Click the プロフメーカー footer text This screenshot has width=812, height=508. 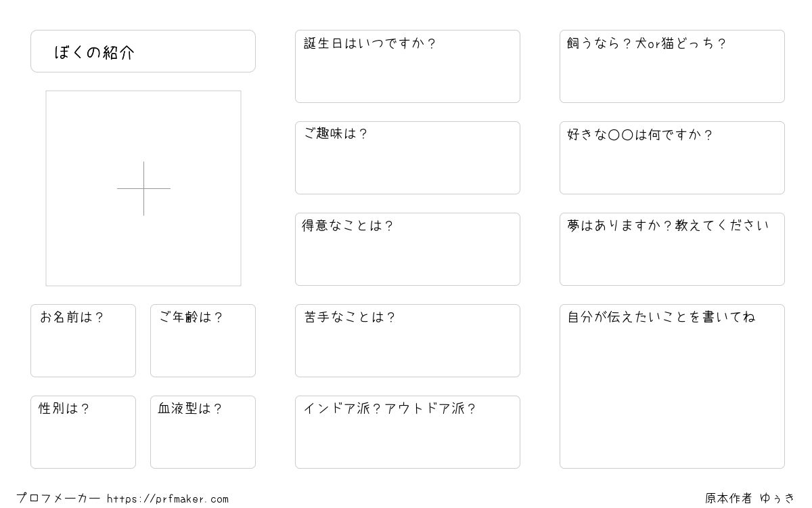coord(58,499)
